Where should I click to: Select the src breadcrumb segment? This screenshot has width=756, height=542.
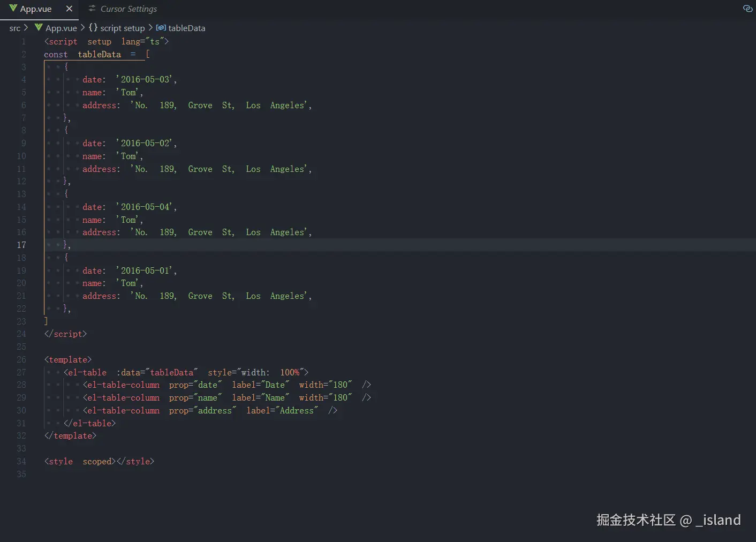pyautogui.click(x=15, y=28)
